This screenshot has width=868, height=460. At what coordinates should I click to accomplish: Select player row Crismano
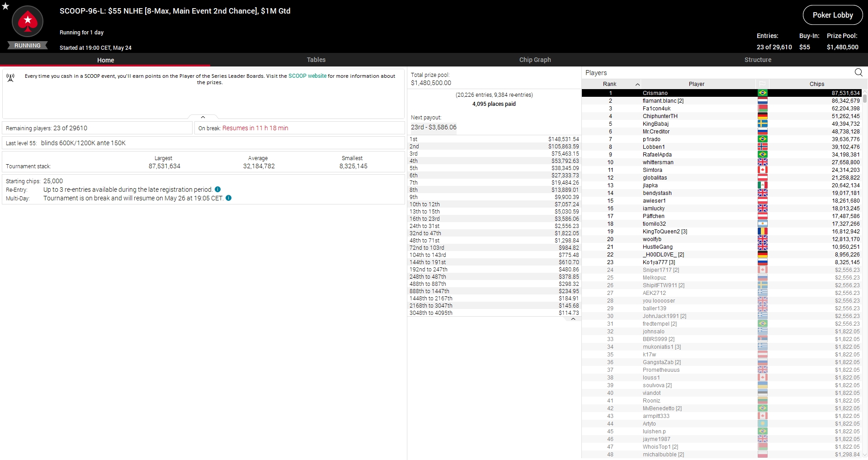pos(722,93)
